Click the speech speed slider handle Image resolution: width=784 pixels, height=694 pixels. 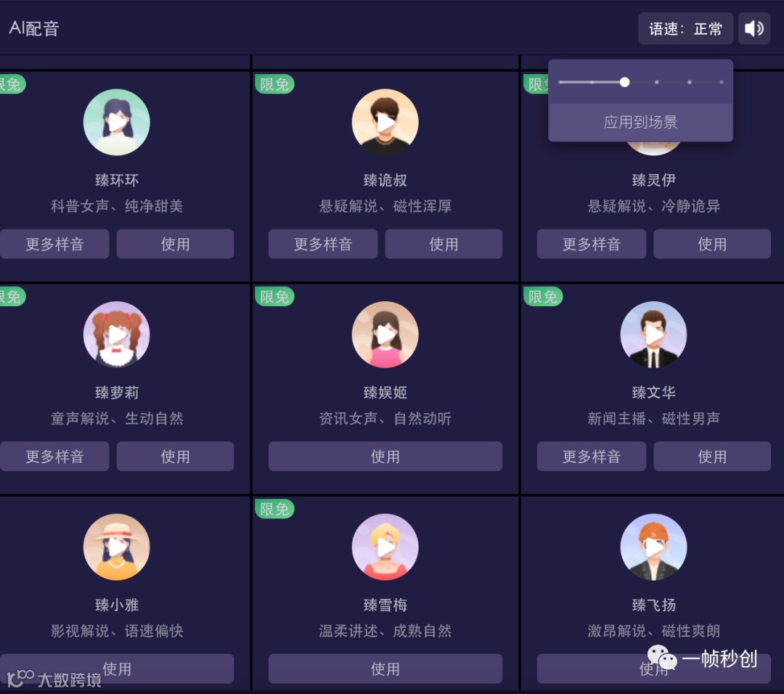[624, 82]
